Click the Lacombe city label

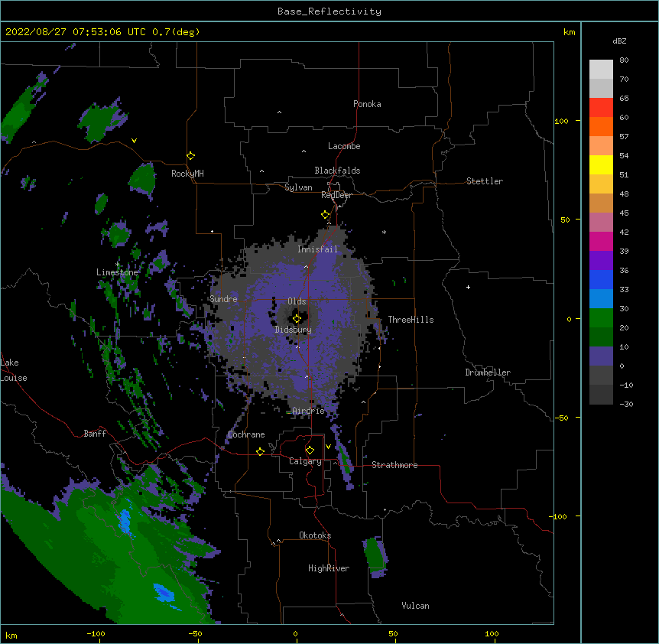(344, 146)
